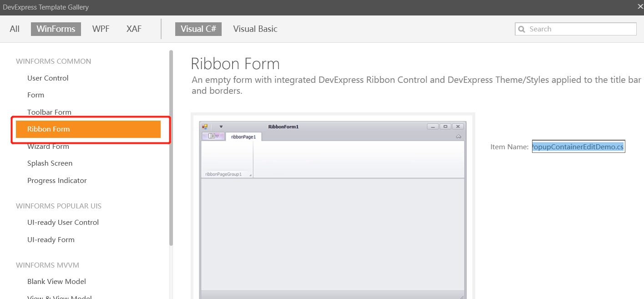Viewport: 644px width, 299px height.
Task: Click the Quick Access Toolbar dropdown arrow in preview
Action: [x=222, y=126]
